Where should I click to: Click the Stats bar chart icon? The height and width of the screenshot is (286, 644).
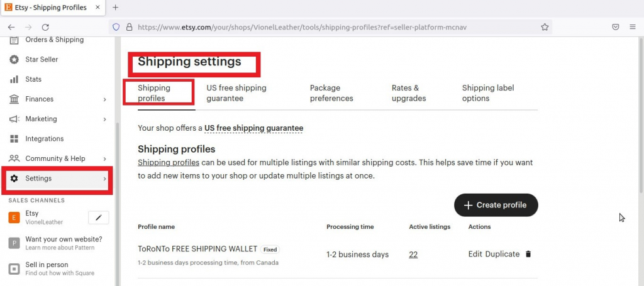(x=14, y=79)
